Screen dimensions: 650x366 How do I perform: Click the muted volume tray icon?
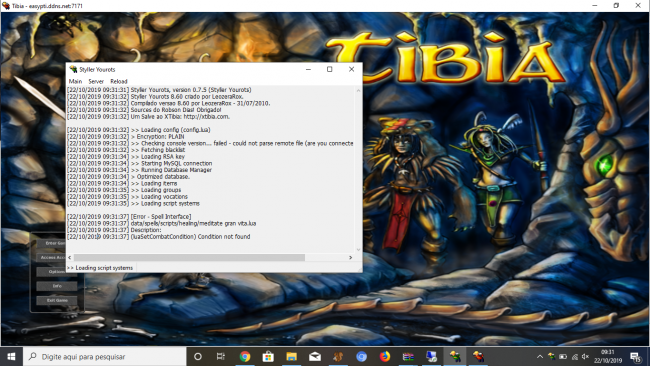pyautogui.click(x=585, y=356)
